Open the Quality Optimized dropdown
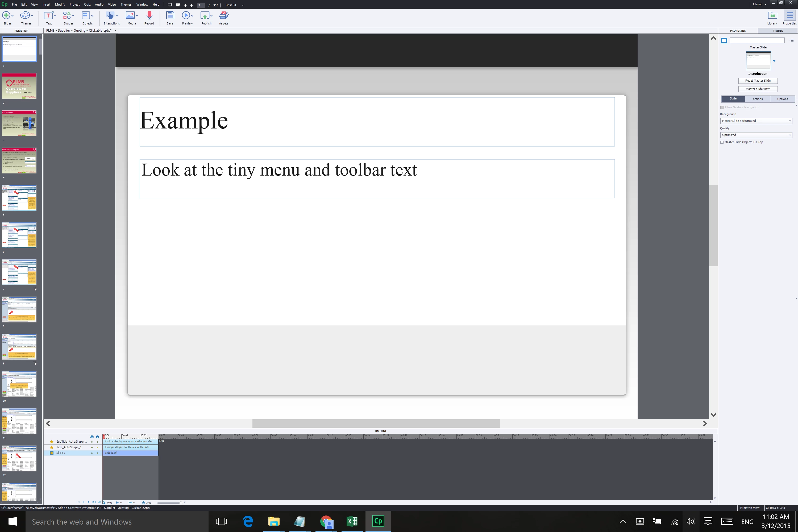 (756, 135)
